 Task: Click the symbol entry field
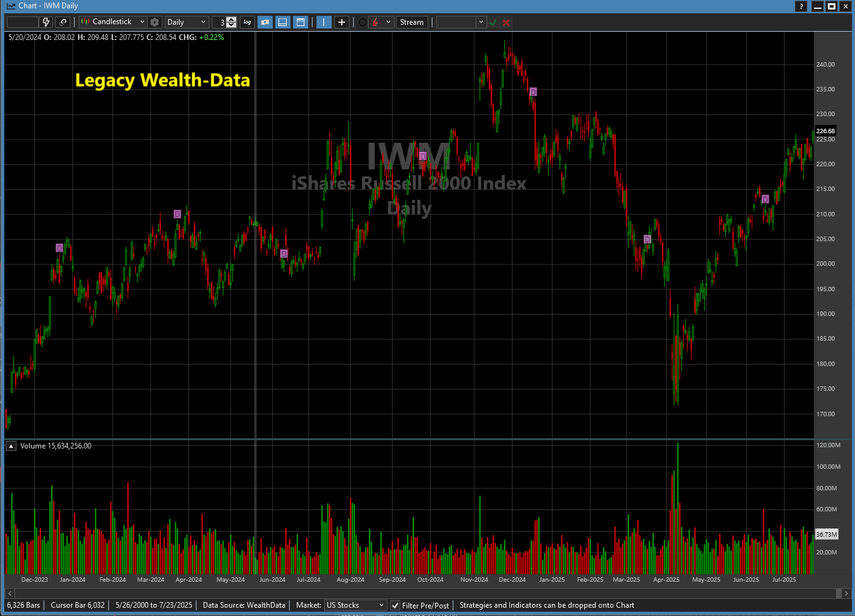[x=23, y=22]
